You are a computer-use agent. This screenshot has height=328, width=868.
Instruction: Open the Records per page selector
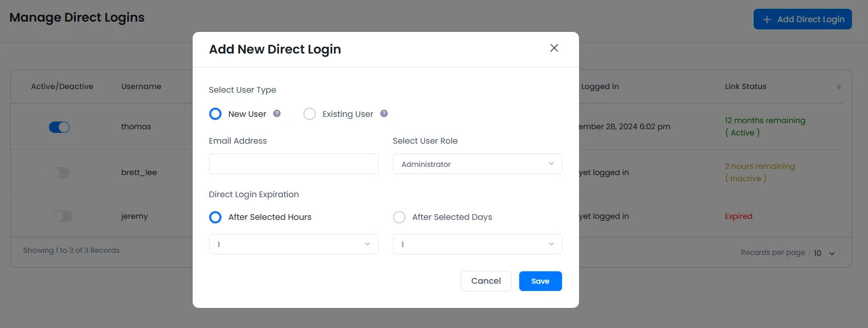(x=824, y=253)
